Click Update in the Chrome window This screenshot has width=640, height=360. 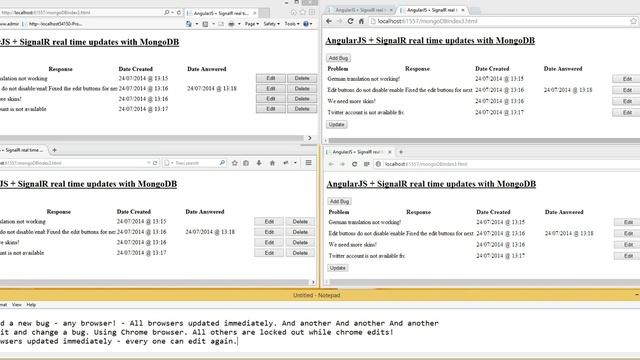(337, 124)
